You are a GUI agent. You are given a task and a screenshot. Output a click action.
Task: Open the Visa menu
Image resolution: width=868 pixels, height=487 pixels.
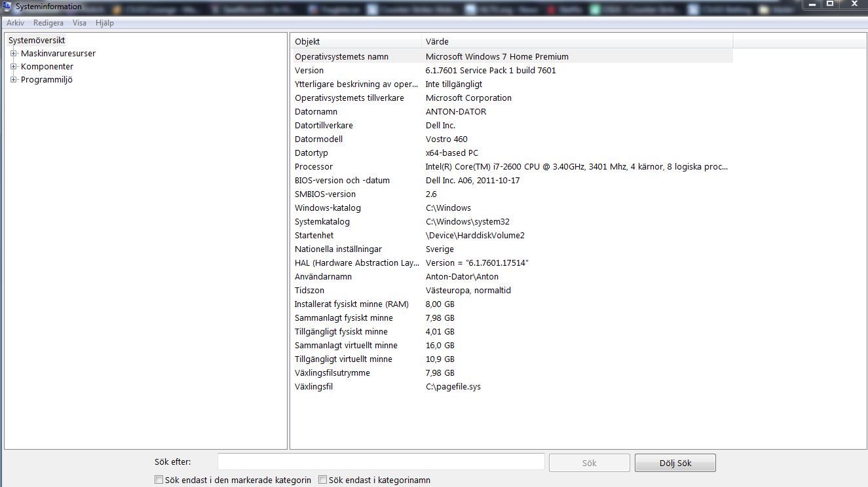[79, 23]
